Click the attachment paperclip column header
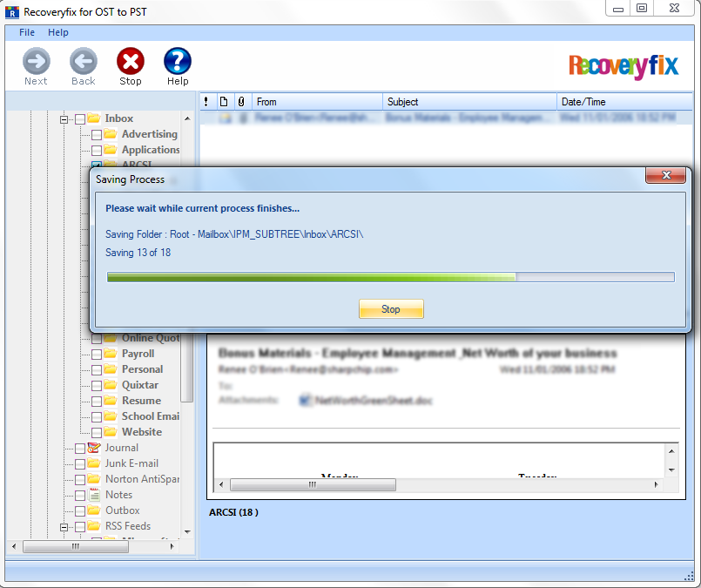701x588 pixels. (x=241, y=102)
